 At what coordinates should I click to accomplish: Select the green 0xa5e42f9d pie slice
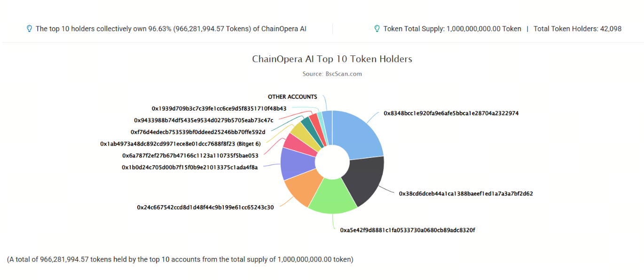333,197
